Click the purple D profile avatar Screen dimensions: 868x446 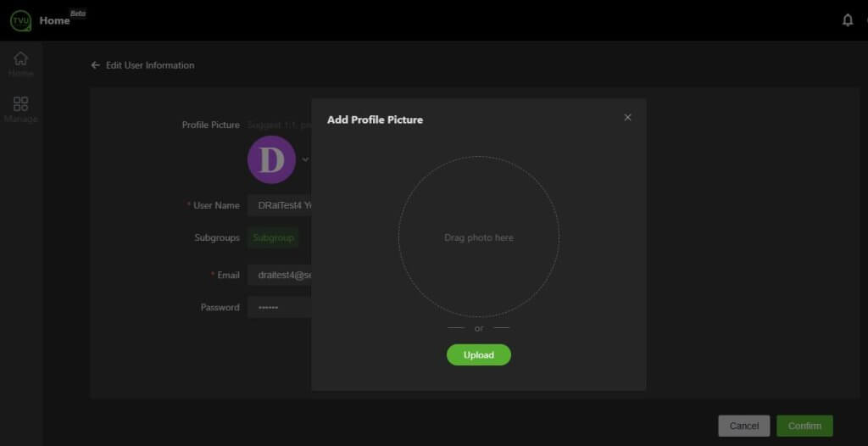tap(271, 160)
